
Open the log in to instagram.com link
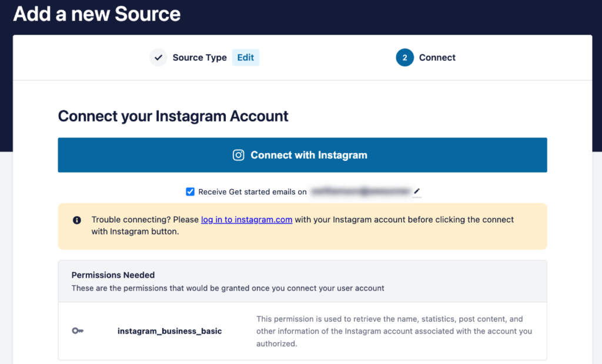246,220
